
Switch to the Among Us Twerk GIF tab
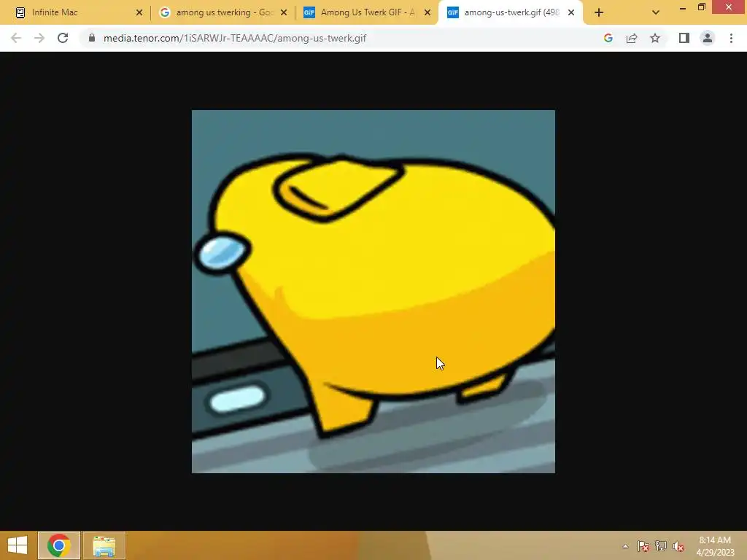tap(366, 12)
